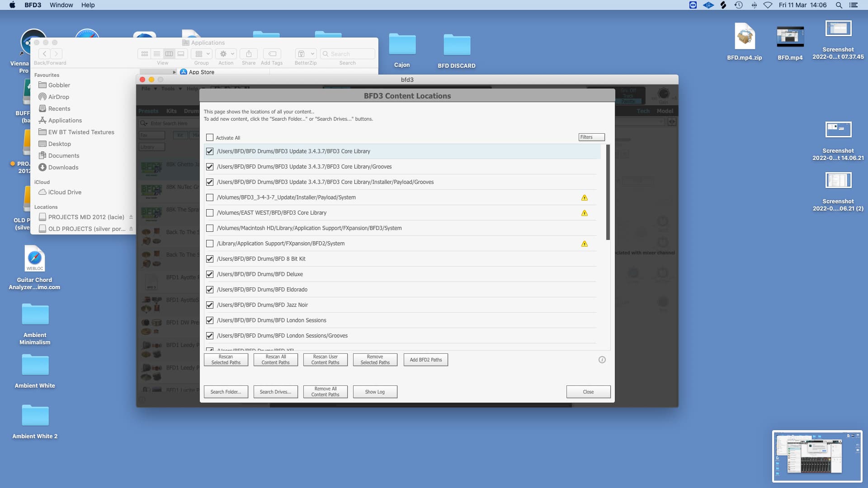
Task: Enable the Macintosh HD BFD3/System checkbox
Action: coord(210,228)
